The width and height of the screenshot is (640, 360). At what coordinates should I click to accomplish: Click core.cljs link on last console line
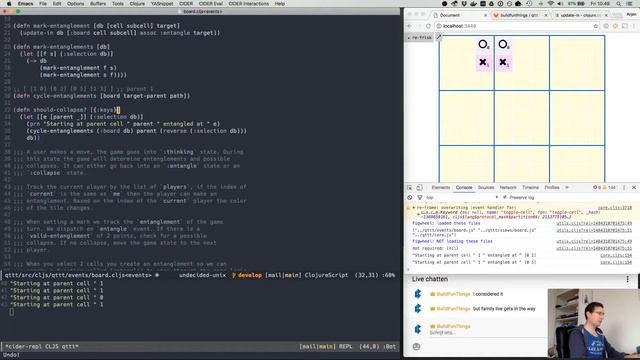point(616,262)
